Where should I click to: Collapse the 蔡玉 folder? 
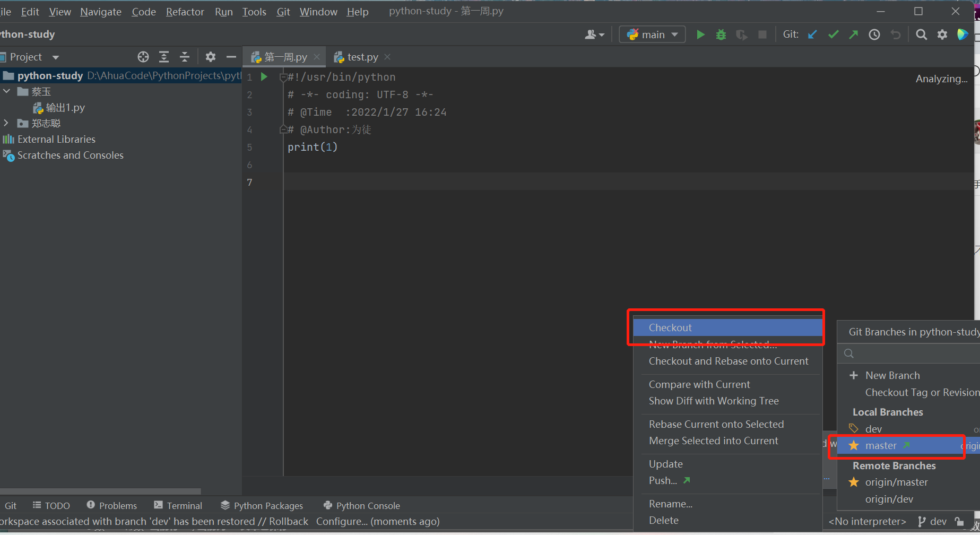pos(6,91)
